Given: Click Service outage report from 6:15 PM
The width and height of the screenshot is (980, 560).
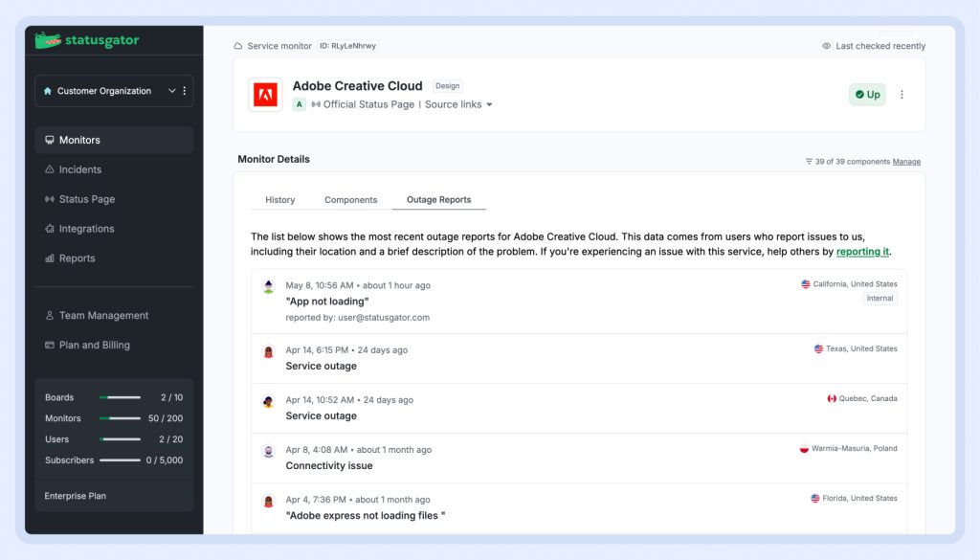Looking at the screenshot, I should click(322, 367).
